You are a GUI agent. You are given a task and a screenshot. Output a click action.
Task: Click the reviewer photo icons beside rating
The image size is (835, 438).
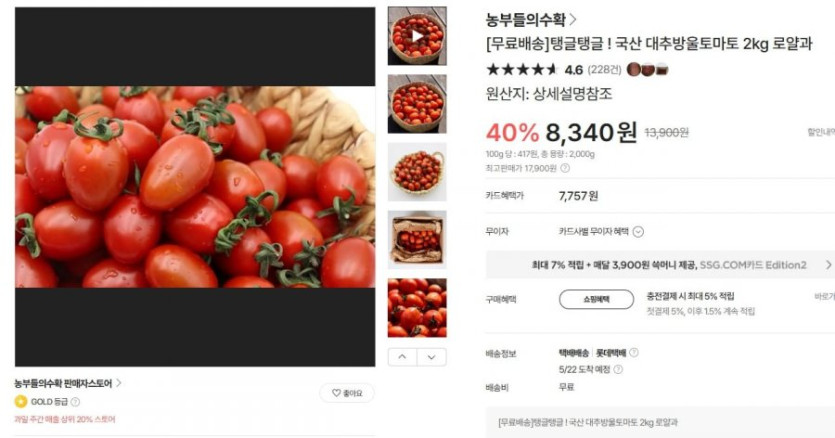[647, 69]
